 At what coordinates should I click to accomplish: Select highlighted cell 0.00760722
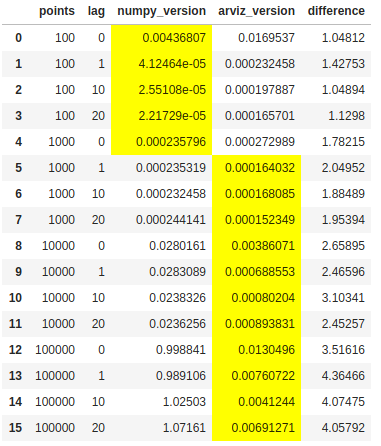(x=256, y=376)
